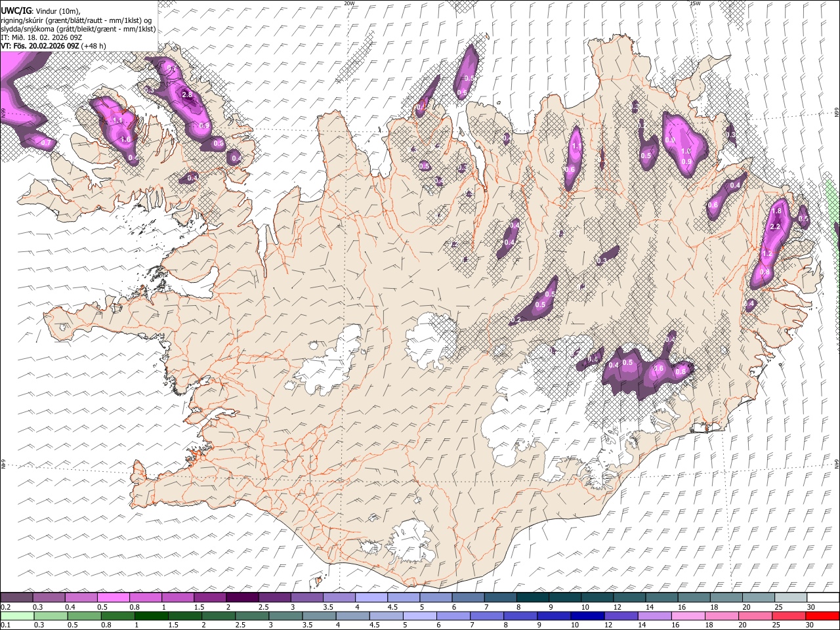
Task: Click the 'rigning/skúrir' legend description line
Action: pos(76,20)
